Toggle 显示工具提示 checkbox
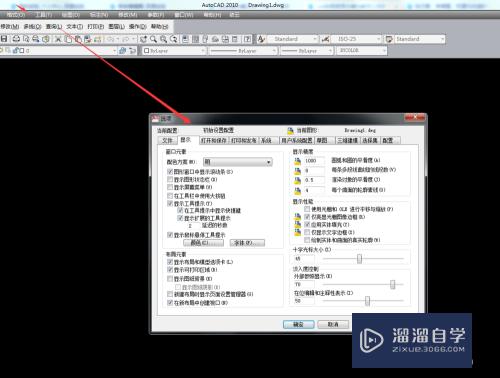 click(x=170, y=203)
